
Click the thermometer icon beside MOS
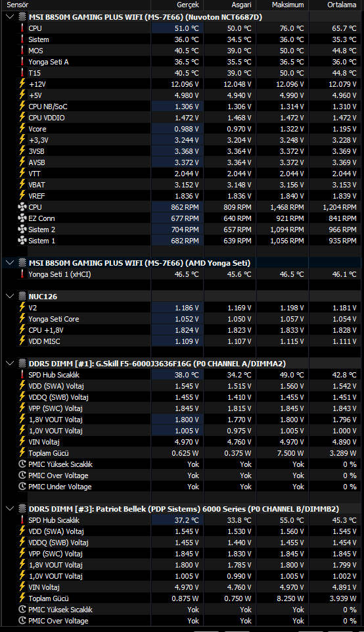[x=22, y=51]
